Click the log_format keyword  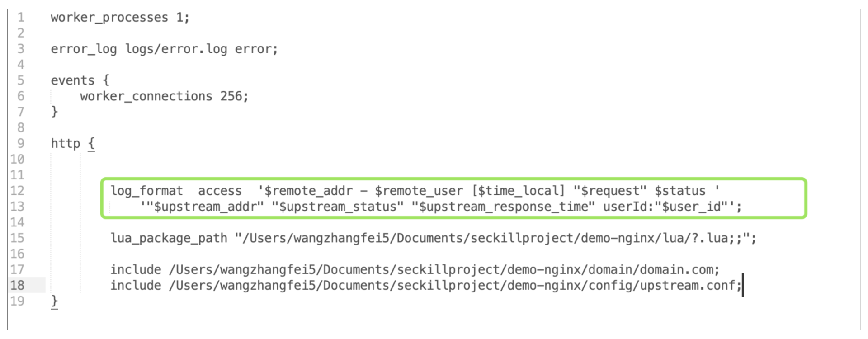point(147,191)
